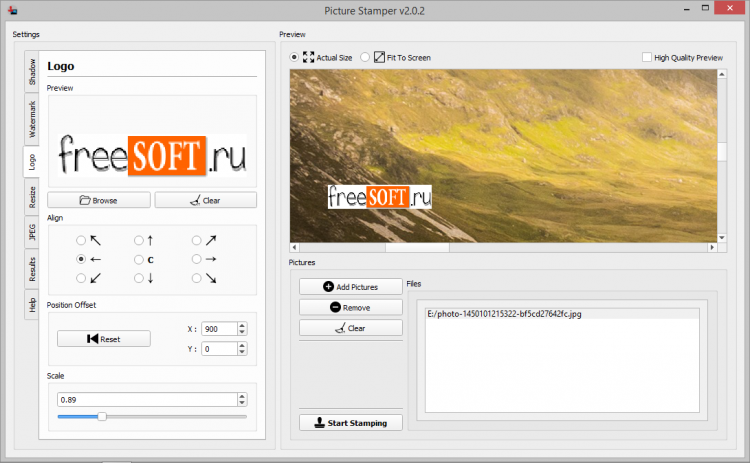Switch to the Watermark tab
Screen dimensions: 750x463
tap(32, 119)
